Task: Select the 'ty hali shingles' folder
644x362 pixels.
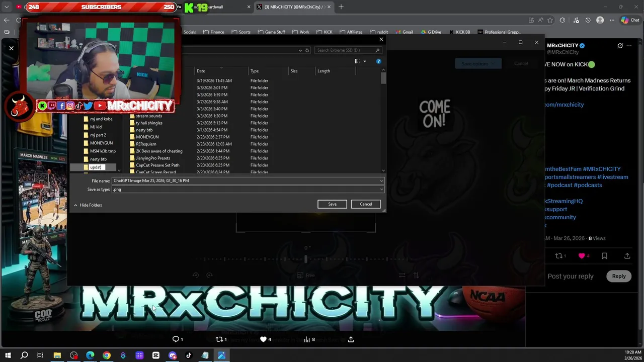Action: click(x=149, y=123)
